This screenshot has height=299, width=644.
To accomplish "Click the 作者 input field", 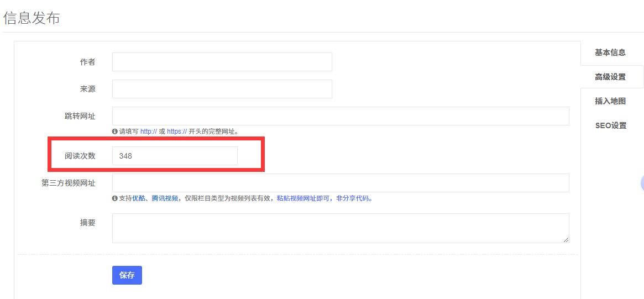I will pos(222,62).
